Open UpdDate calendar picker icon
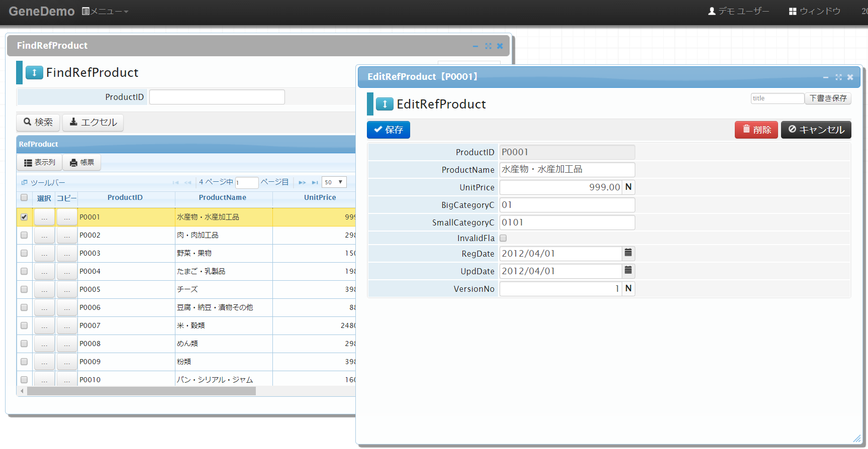The height and width of the screenshot is (449, 868). click(628, 271)
